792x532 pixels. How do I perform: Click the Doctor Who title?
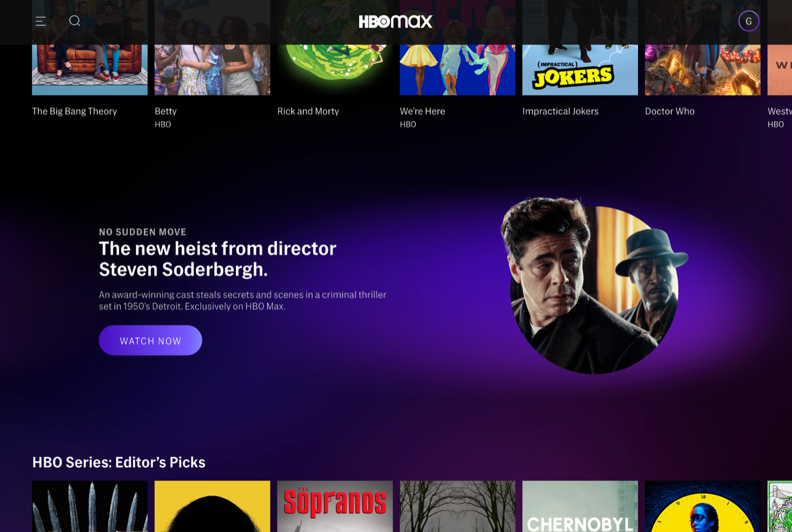[669, 111]
